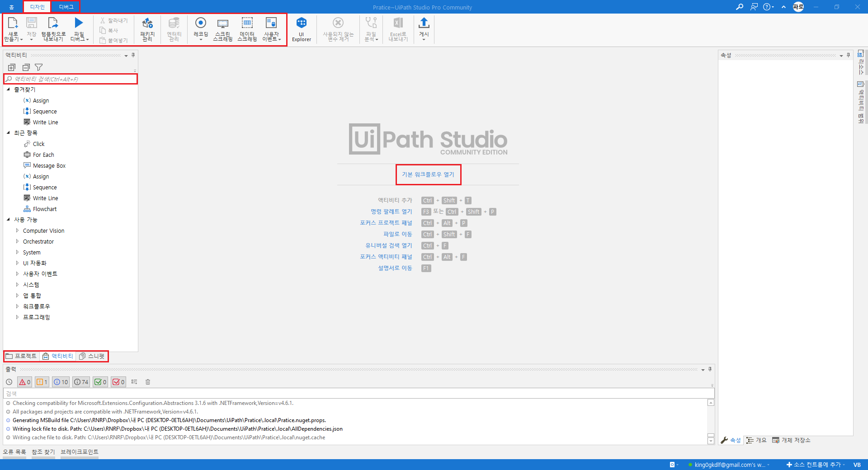Open the 개요 (Outline) tab
The image size is (868, 470).
pos(756,440)
